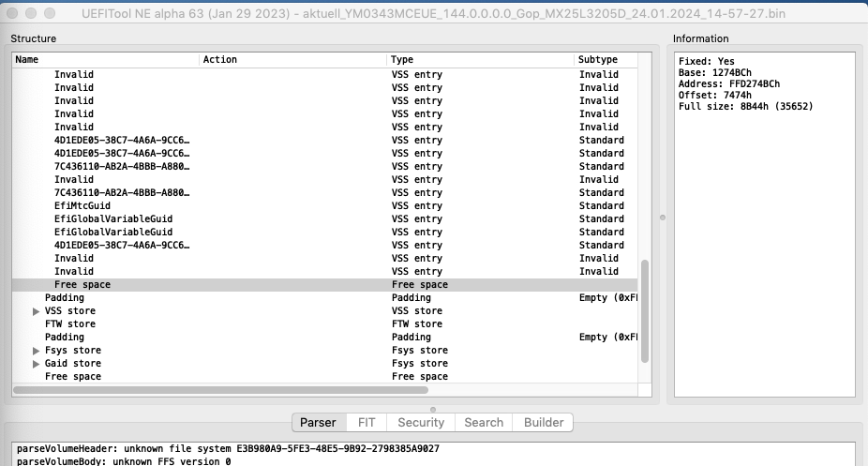Select the highlighted Free space row
Screen dimensions: 868x466
[x=325, y=284]
